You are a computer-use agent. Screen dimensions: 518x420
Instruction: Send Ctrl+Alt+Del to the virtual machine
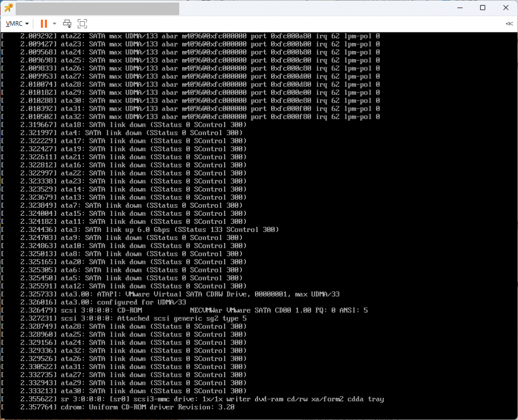pos(67,24)
